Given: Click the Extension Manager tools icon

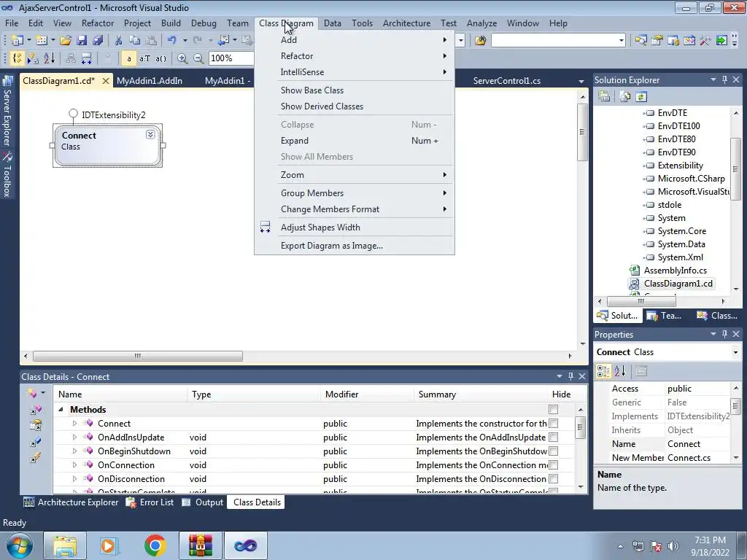Looking at the screenshot, I should point(705,41).
